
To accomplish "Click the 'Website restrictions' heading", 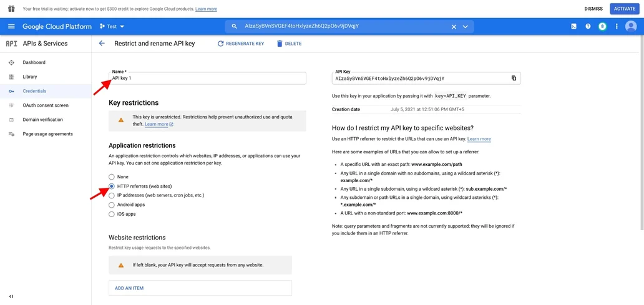I will click(x=137, y=237).
